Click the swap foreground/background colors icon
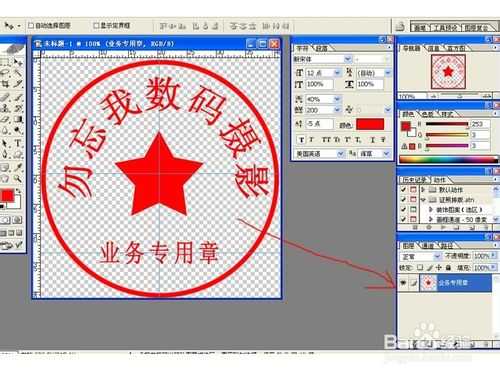 (x=18, y=191)
